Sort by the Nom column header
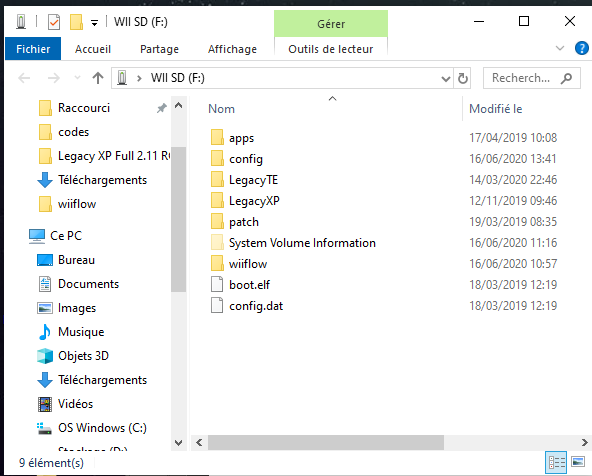 pyautogui.click(x=221, y=109)
